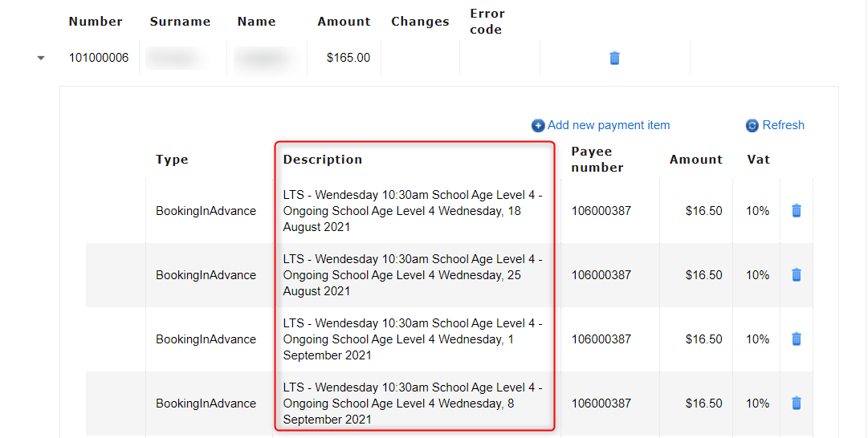Click the circular refresh arrow icon
868x438 pixels.
(x=752, y=126)
